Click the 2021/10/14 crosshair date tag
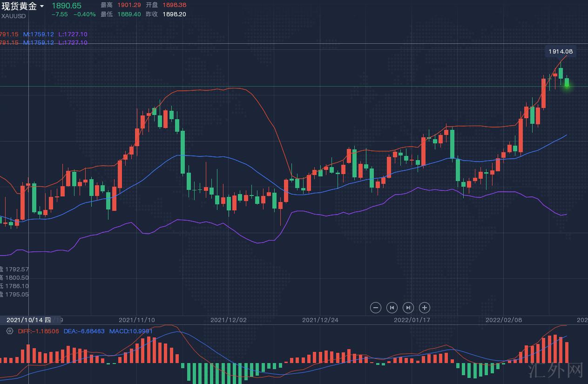This screenshot has height=384, width=588. pos(28,320)
